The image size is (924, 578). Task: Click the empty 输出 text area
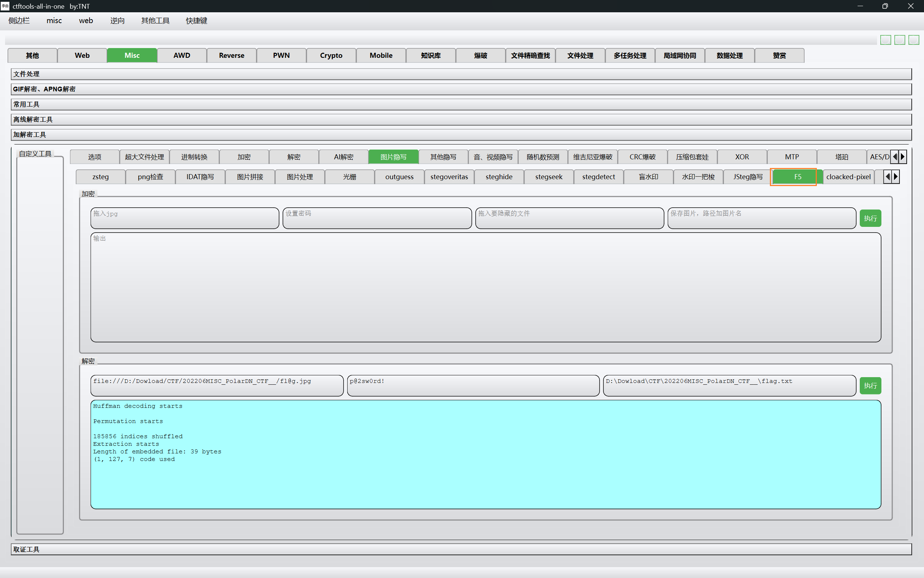pos(486,287)
